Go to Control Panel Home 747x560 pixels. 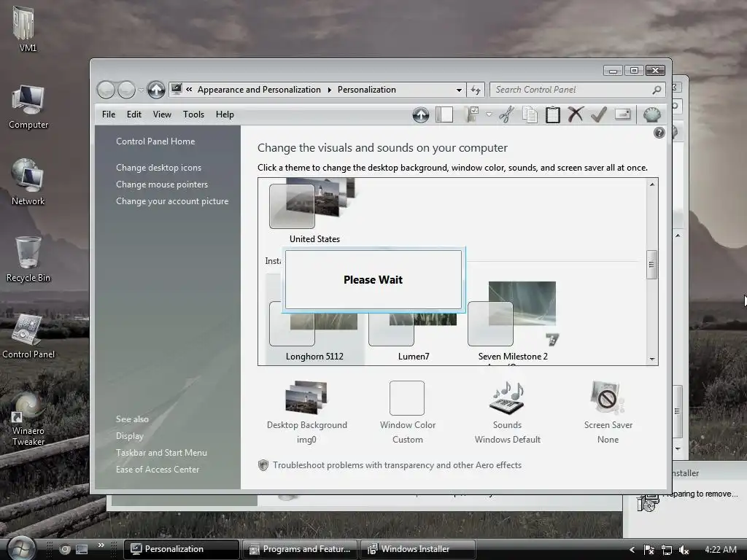[x=155, y=141]
